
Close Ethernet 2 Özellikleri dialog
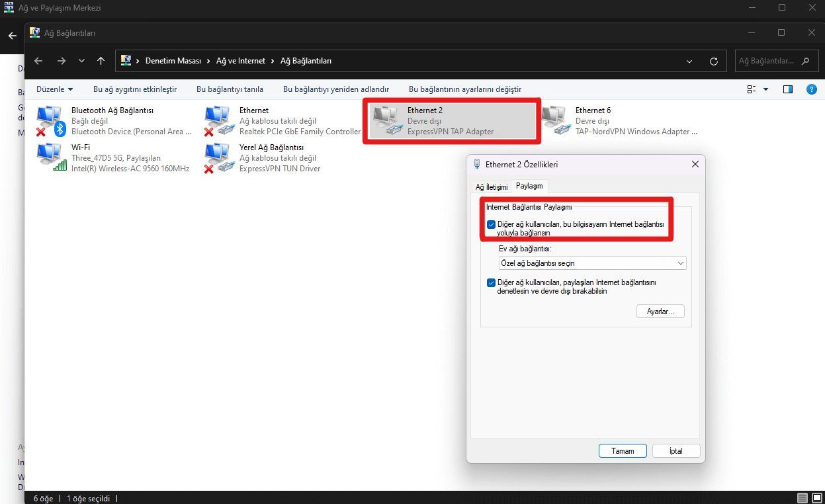[695, 164]
